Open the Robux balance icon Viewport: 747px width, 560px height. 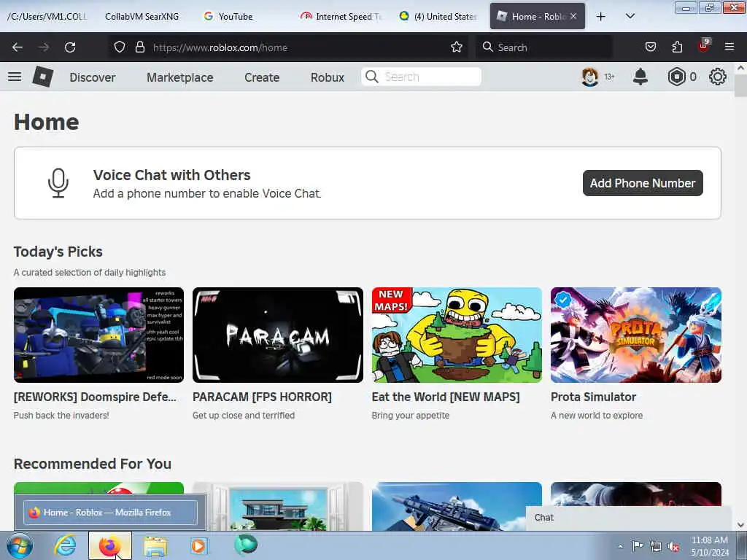click(x=676, y=77)
